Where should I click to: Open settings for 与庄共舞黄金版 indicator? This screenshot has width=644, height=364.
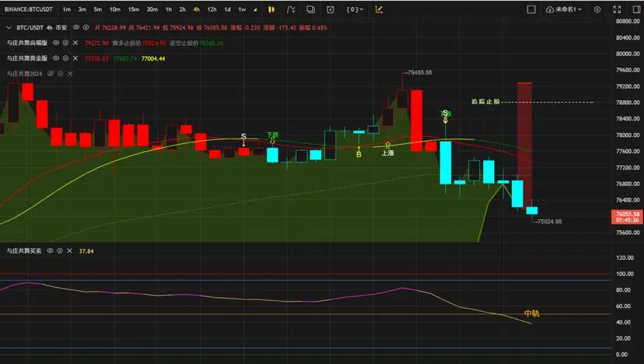[65, 58]
